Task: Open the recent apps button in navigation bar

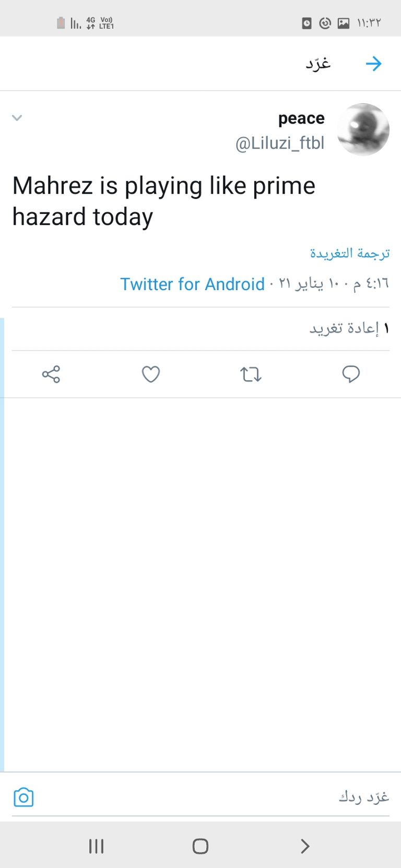Action: tap(96, 846)
